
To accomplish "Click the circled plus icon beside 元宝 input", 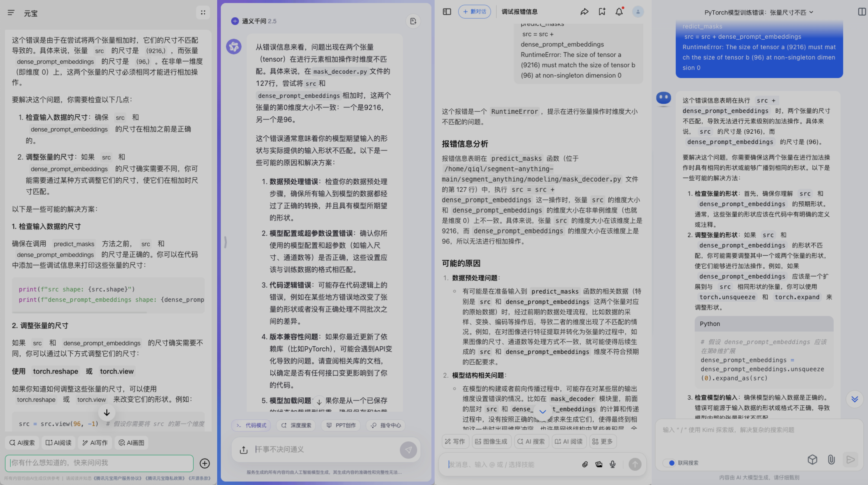I will (x=204, y=463).
